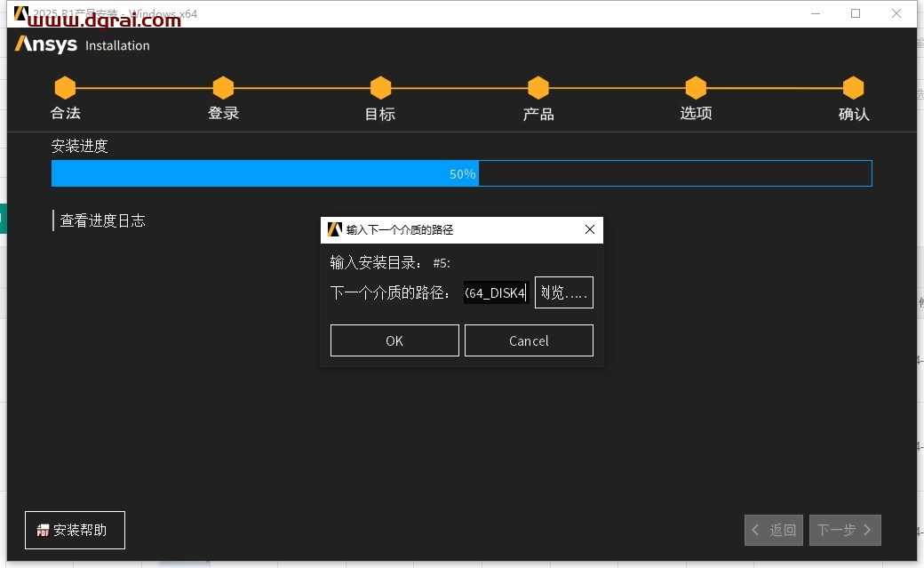
Task: Focus the 下一个介质的路径 input field
Action: 496,292
